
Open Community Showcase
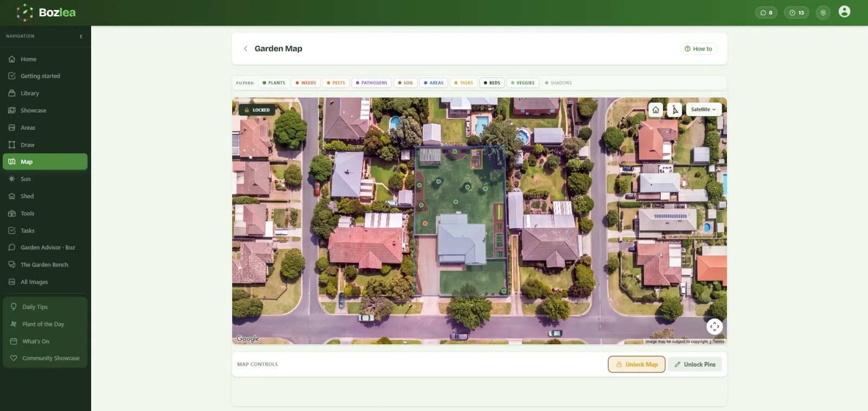[45, 358]
